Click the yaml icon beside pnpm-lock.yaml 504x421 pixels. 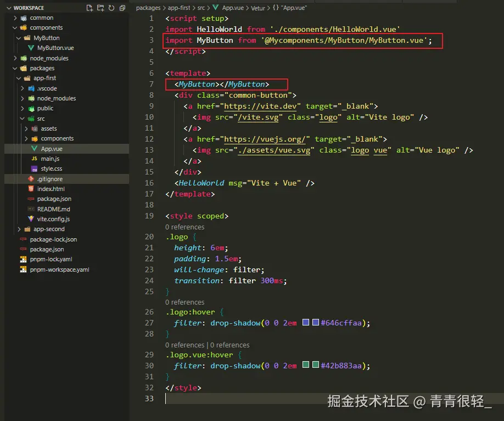24,259
